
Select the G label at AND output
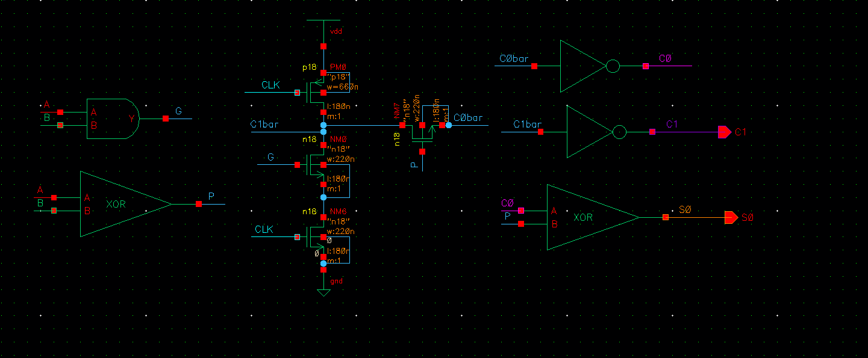point(178,111)
